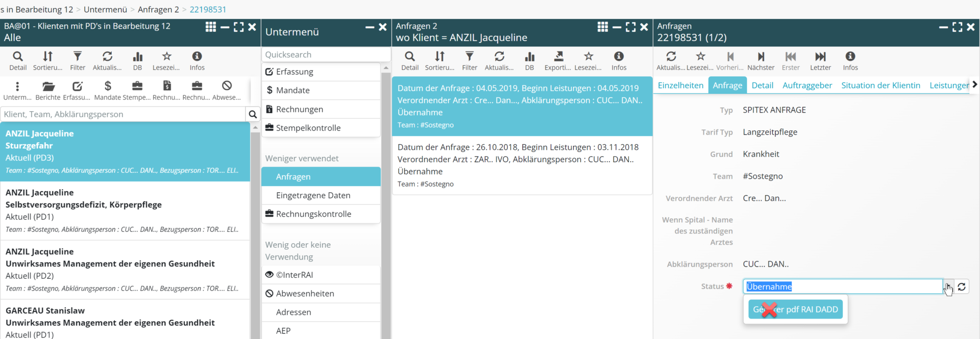Screen dimensions: 980x339
Task: Select the Situation der Klientin tab
Action: point(880,85)
